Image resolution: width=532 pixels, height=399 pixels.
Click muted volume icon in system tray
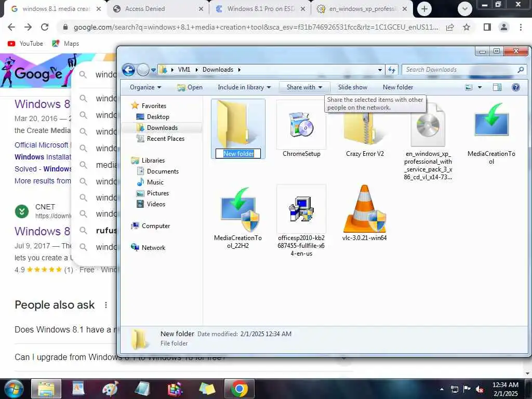coord(480,389)
